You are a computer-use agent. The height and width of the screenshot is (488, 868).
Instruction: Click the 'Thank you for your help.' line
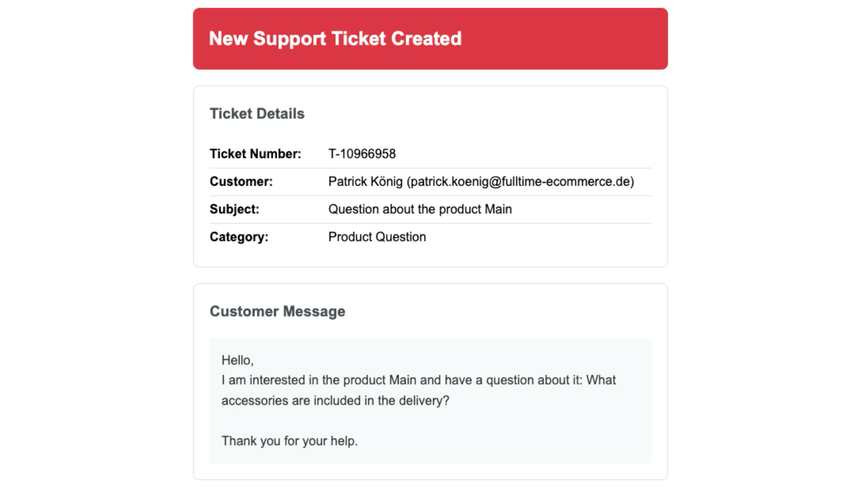pos(289,441)
